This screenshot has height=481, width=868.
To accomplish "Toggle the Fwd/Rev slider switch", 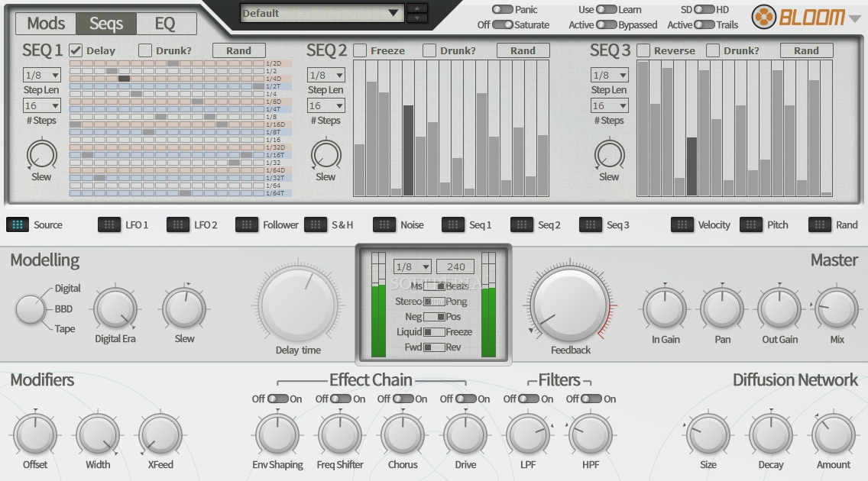I will pyautogui.click(x=434, y=347).
